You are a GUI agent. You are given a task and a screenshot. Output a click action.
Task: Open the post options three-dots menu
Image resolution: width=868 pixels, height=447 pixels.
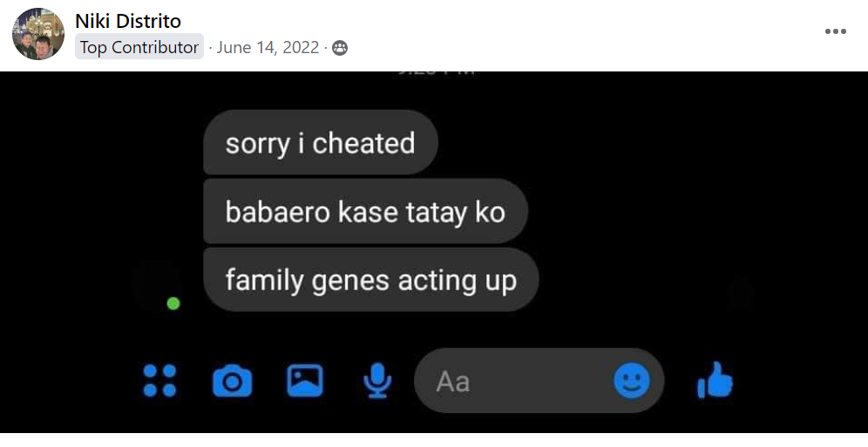(835, 31)
